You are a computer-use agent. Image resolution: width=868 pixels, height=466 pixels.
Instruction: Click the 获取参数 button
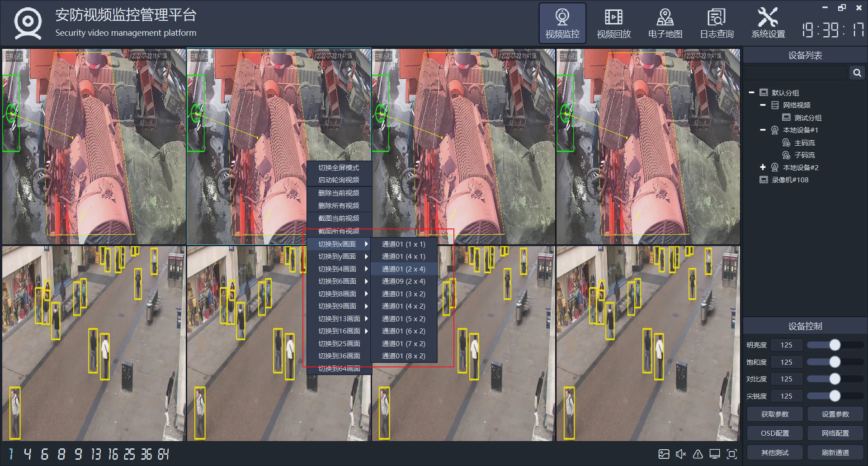pyautogui.click(x=775, y=414)
